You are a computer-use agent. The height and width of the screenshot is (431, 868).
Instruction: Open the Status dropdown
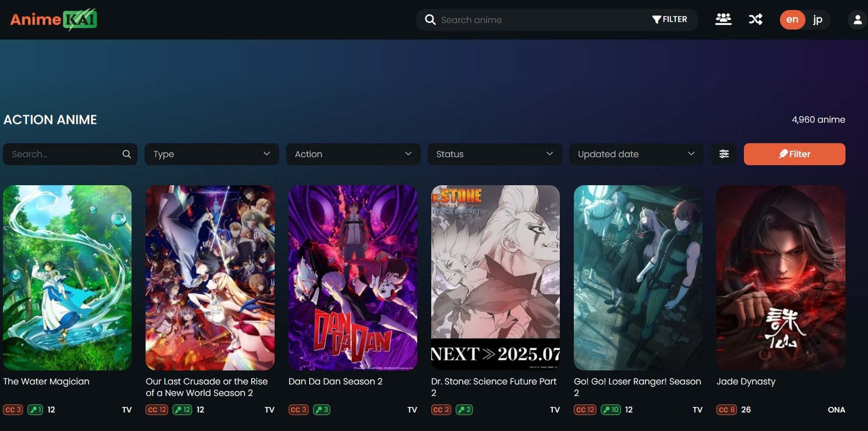click(495, 154)
